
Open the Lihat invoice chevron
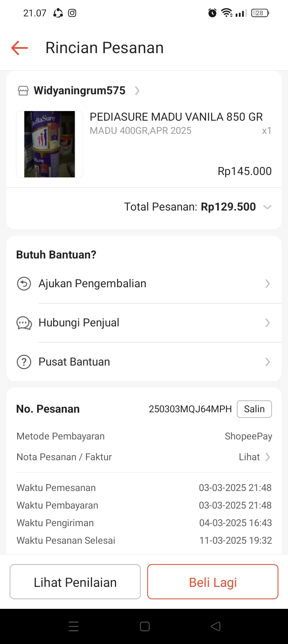tap(268, 457)
